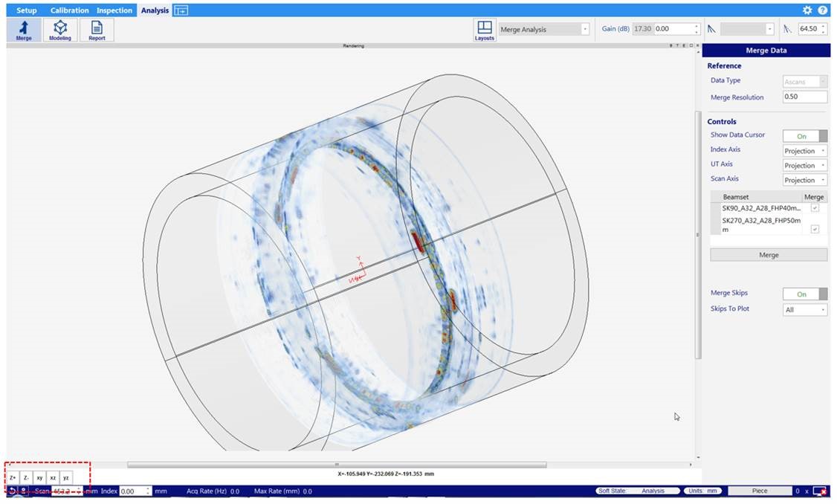Click the Piece button in status bar
The width and height of the screenshot is (837, 504).
click(x=759, y=491)
